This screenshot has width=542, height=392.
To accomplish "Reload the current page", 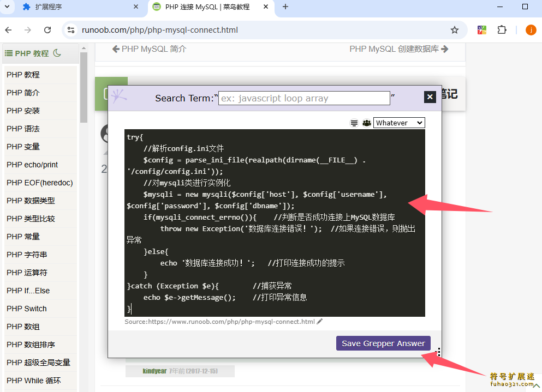I will [47, 30].
